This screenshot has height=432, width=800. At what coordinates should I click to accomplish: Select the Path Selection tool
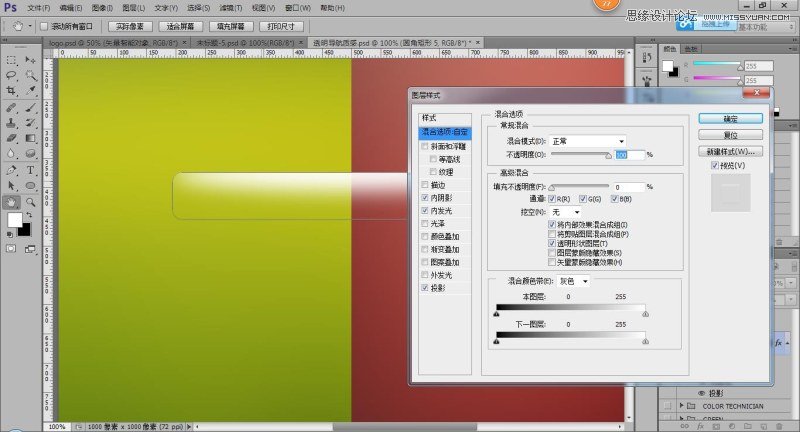click(11, 186)
